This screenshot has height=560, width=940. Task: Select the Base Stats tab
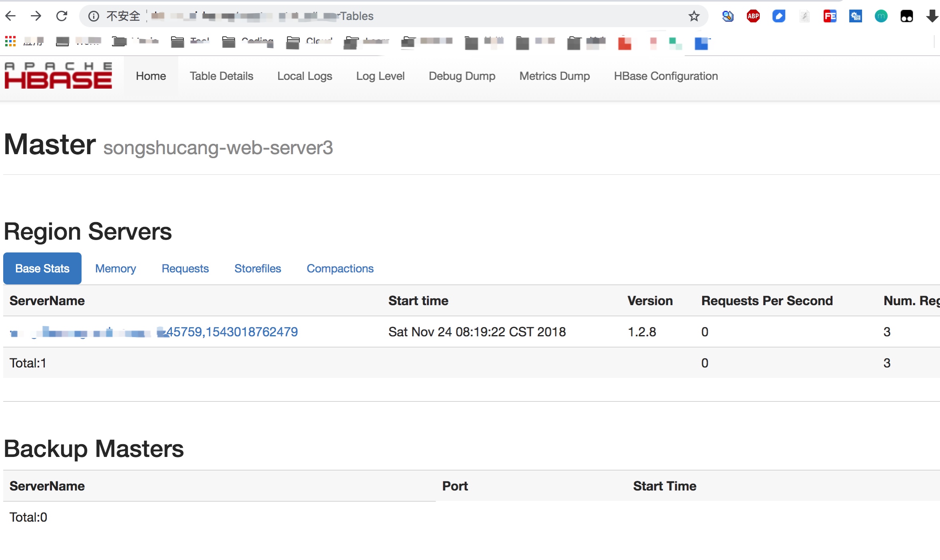(42, 268)
